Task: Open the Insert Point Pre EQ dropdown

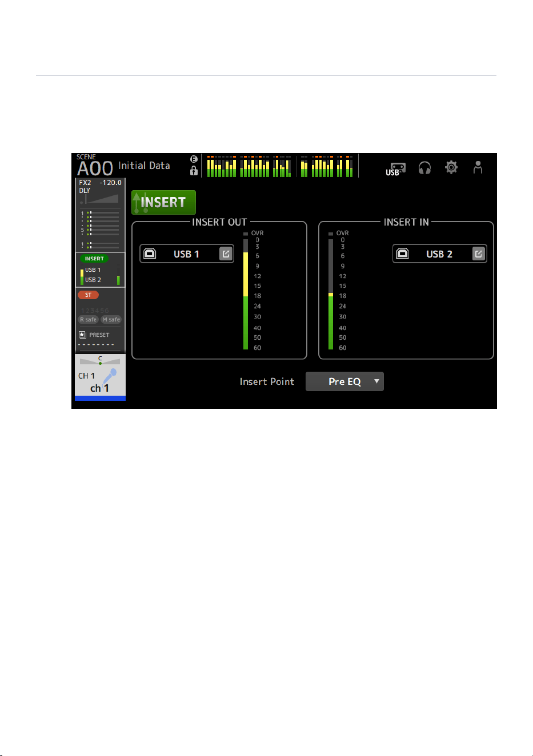Action: point(344,381)
